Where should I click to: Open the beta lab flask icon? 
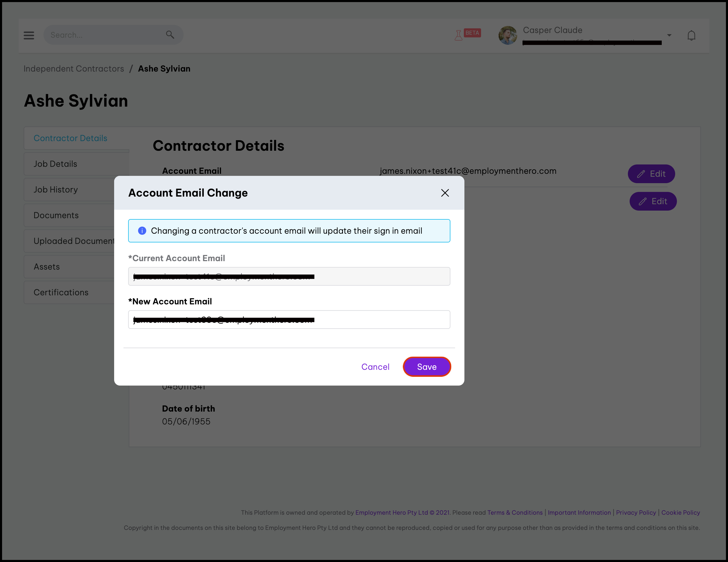pos(459,35)
